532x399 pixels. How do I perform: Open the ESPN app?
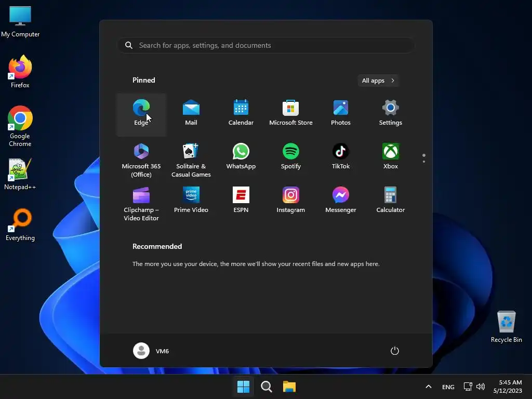(x=241, y=202)
